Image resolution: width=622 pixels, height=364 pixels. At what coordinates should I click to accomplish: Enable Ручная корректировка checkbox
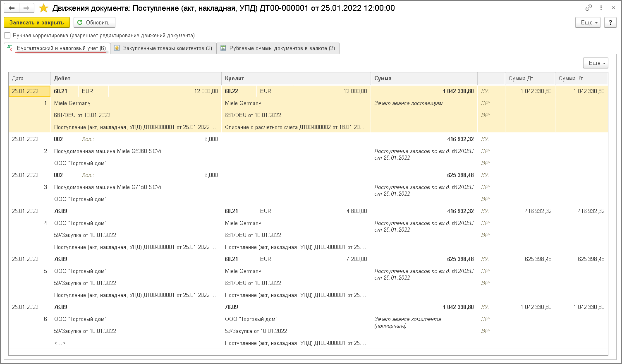pos(7,36)
